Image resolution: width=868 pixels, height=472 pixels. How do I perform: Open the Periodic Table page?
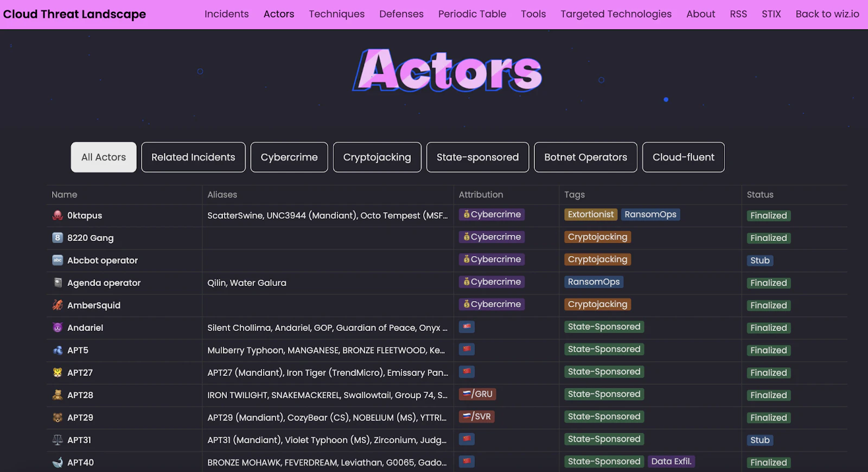(x=473, y=14)
